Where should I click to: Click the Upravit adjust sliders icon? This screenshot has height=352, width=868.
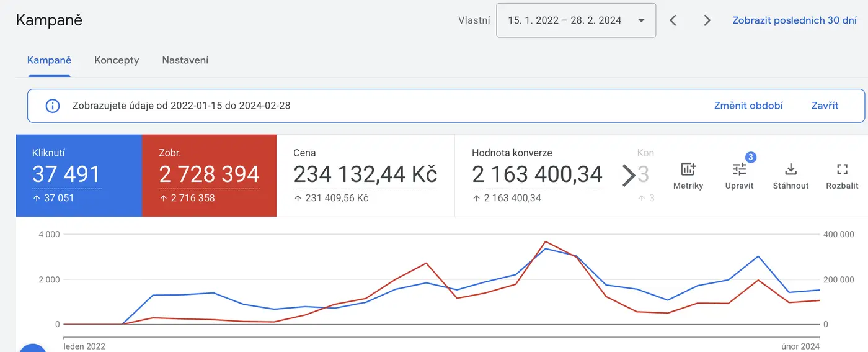739,169
